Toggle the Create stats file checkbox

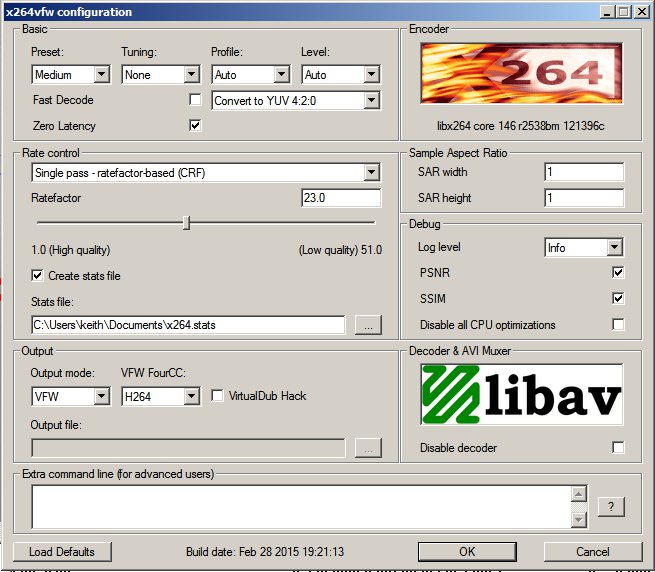coord(37,275)
